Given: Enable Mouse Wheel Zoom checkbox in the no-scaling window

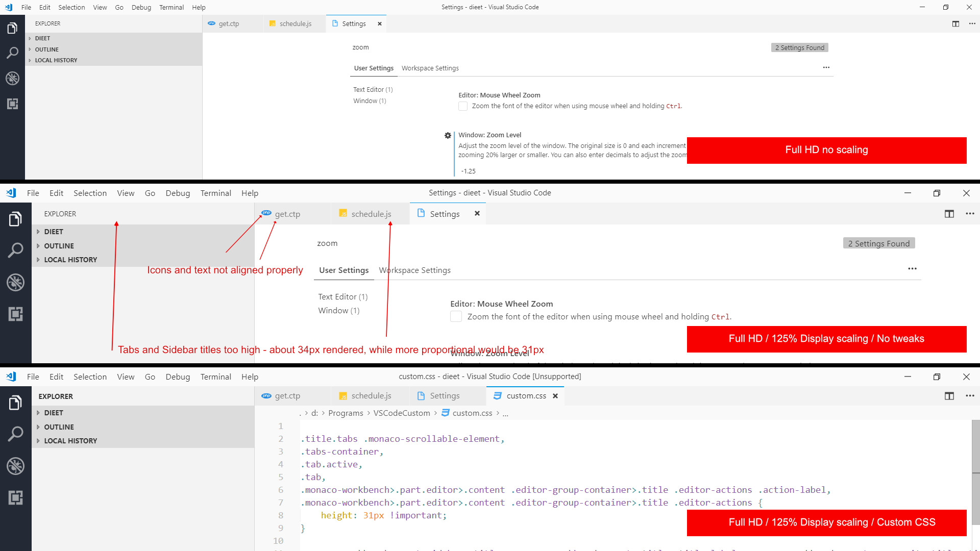Looking at the screenshot, I should (x=463, y=106).
